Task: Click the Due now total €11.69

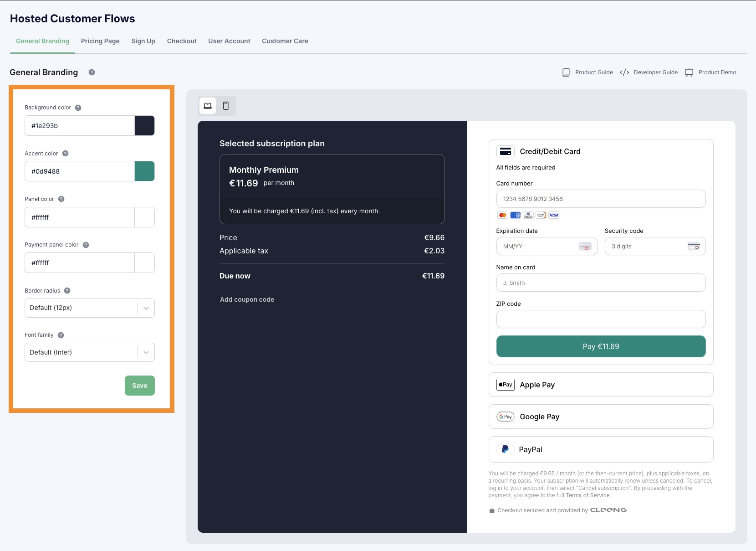Action: coord(433,276)
